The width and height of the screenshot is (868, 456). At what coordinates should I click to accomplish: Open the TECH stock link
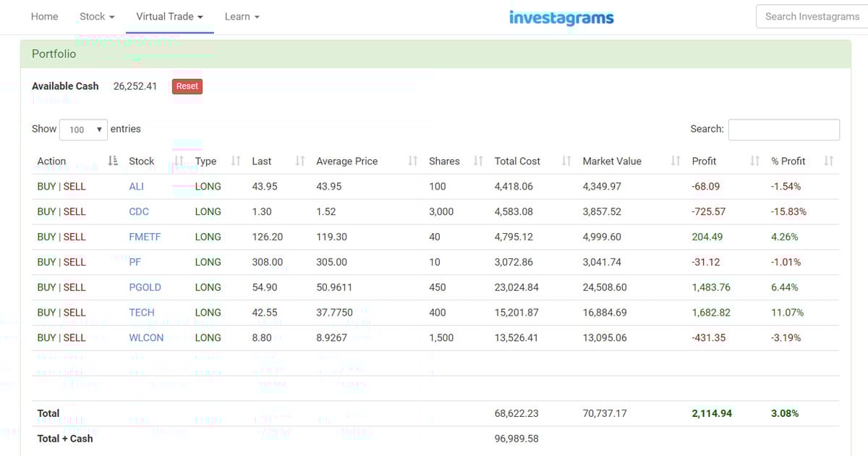tap(142, 313)
